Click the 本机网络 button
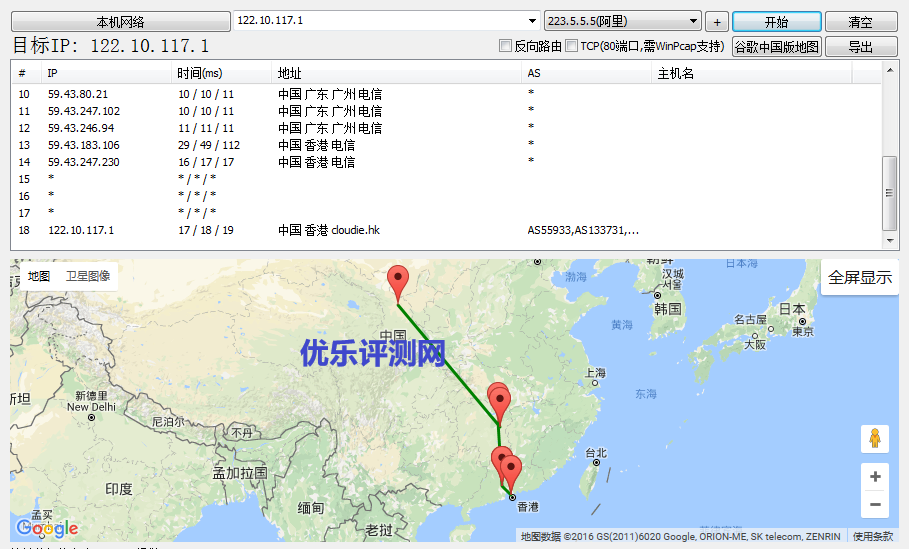The width and height of the screenshot is (909, 549). (x=121, y=22)
